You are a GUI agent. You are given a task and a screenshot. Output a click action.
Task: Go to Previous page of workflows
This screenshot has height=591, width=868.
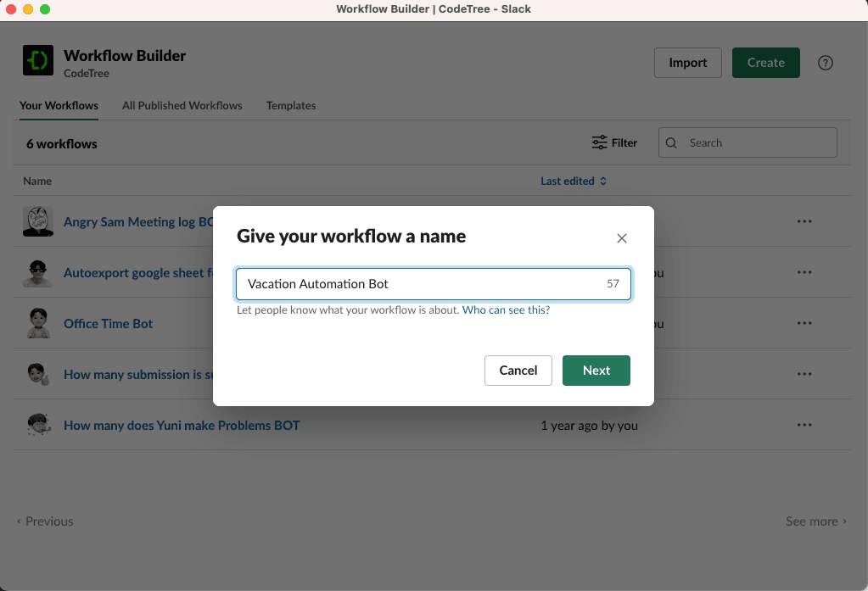44,521
